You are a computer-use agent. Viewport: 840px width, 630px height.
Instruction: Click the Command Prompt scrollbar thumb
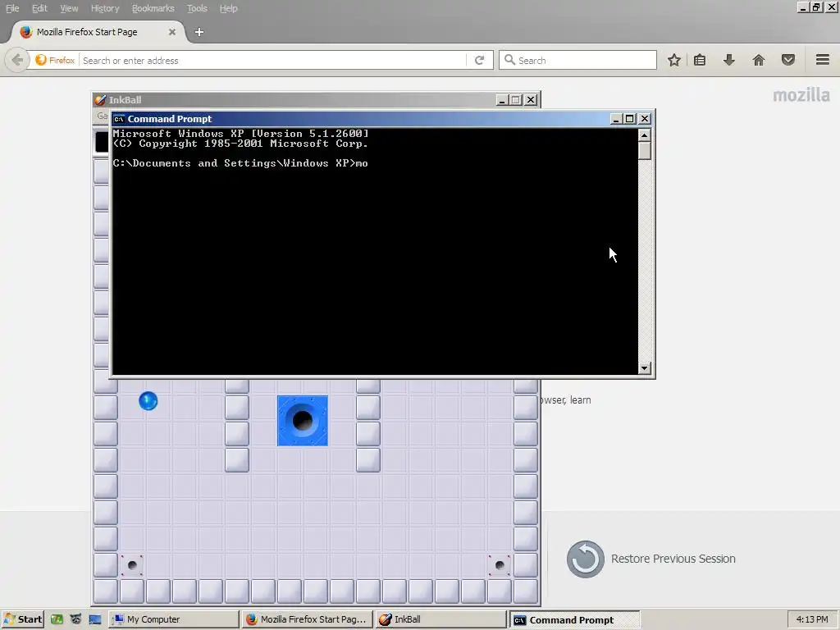(645, 150)
